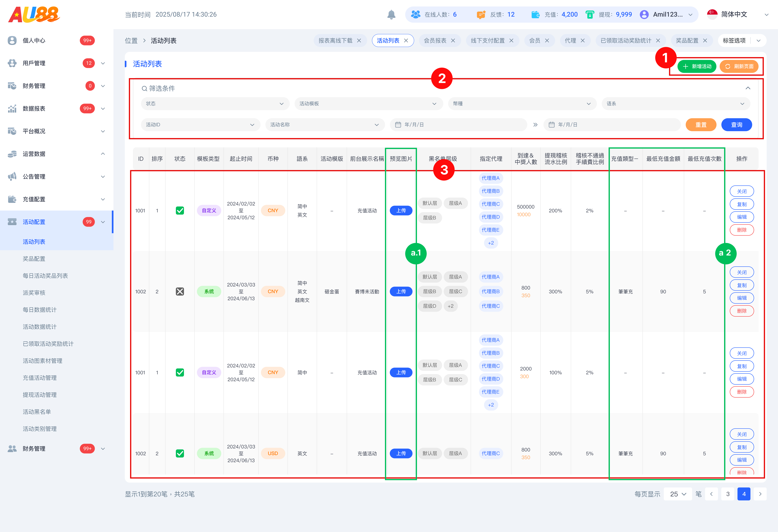Click the withdrawal icon in header
The width and height of the screenshot is (778, 532).
tap(590, 15)
